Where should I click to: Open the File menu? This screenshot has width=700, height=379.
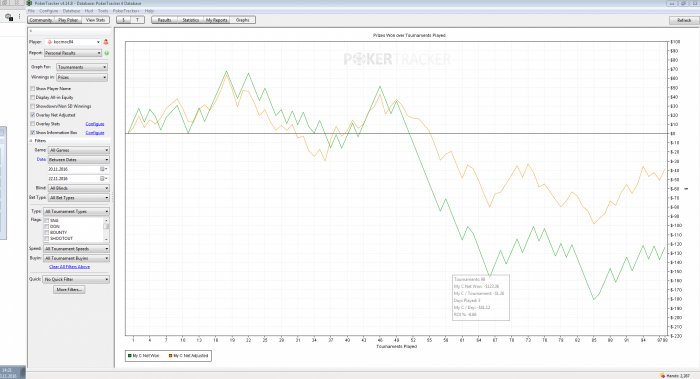point(31,11)
